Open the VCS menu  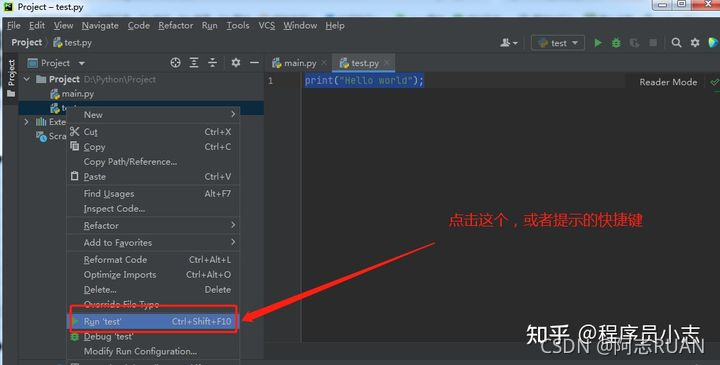267,26
